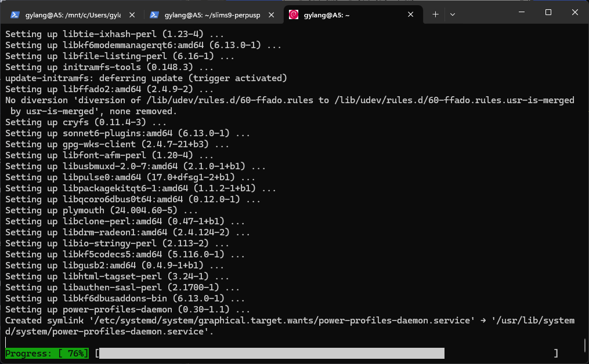The height and width of the screenshot is (364, 589).
Task: Click the Debian swirl icon on the active tab
Action: [x=294, y=14]
